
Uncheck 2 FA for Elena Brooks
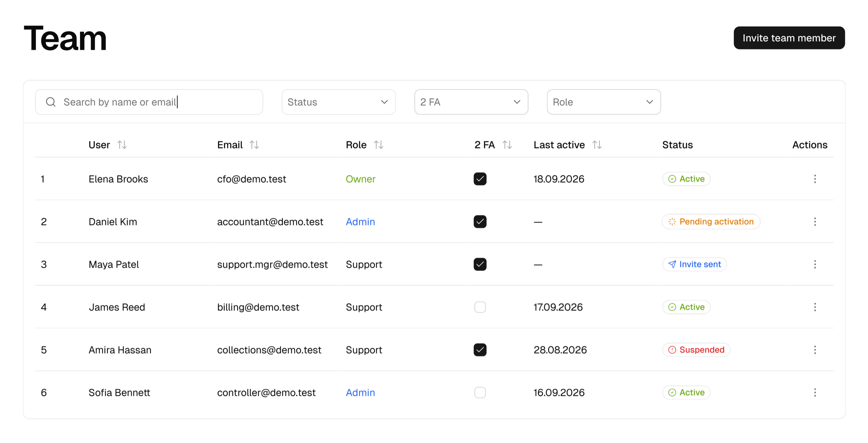click(480, 179)
